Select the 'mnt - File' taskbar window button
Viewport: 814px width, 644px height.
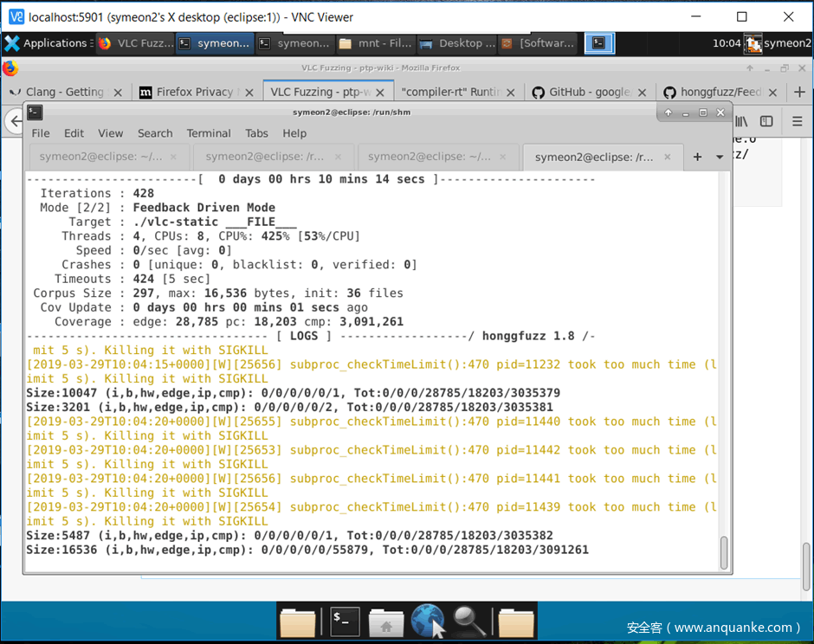[375, 43]
